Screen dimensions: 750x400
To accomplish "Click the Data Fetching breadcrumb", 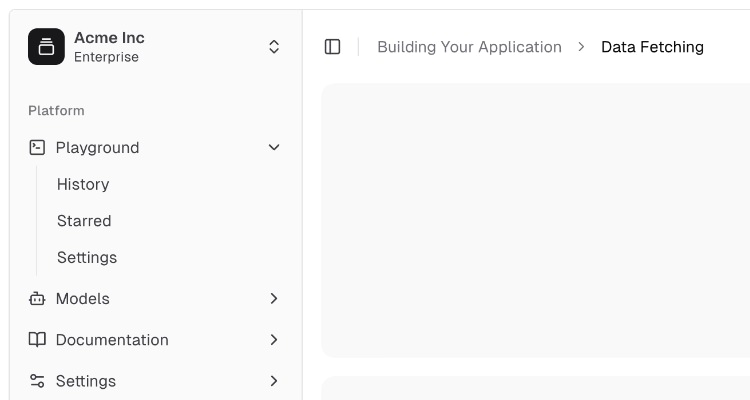I will tap(652, 47).
